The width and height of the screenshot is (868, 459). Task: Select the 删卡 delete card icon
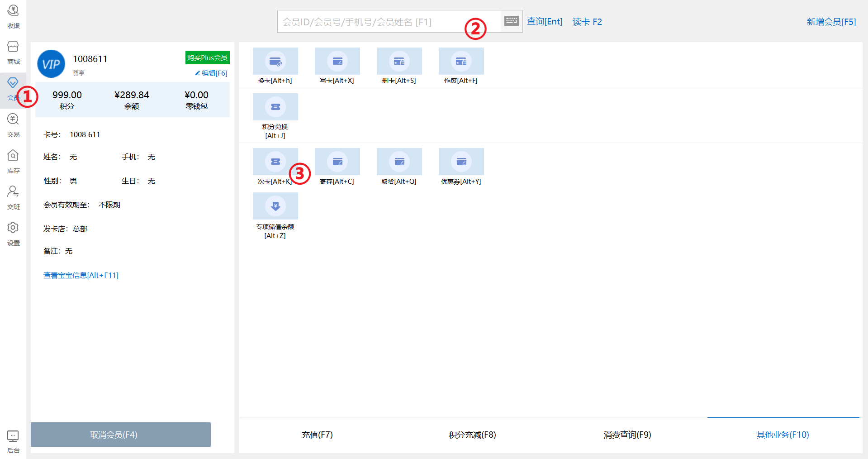point(399,62)
